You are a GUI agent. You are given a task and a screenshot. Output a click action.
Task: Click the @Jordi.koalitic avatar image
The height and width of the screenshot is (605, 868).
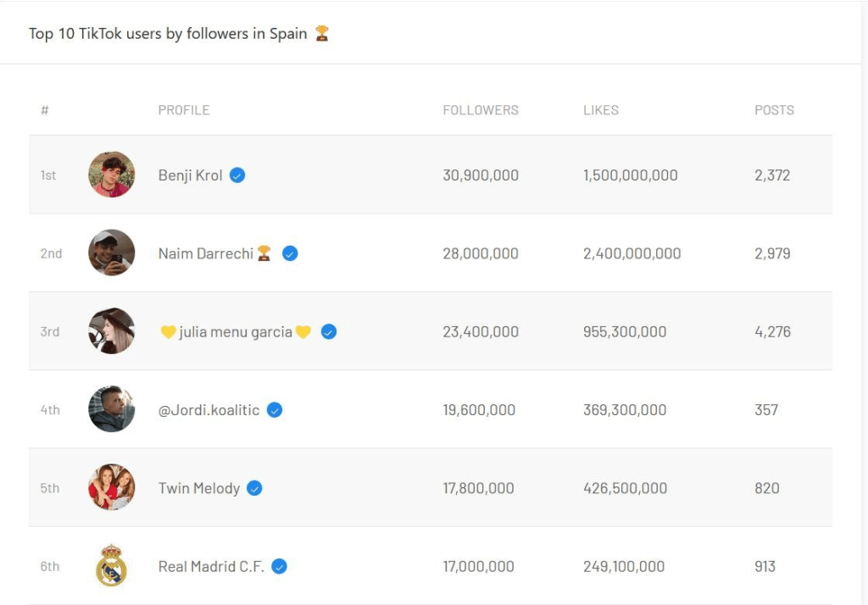111,409
